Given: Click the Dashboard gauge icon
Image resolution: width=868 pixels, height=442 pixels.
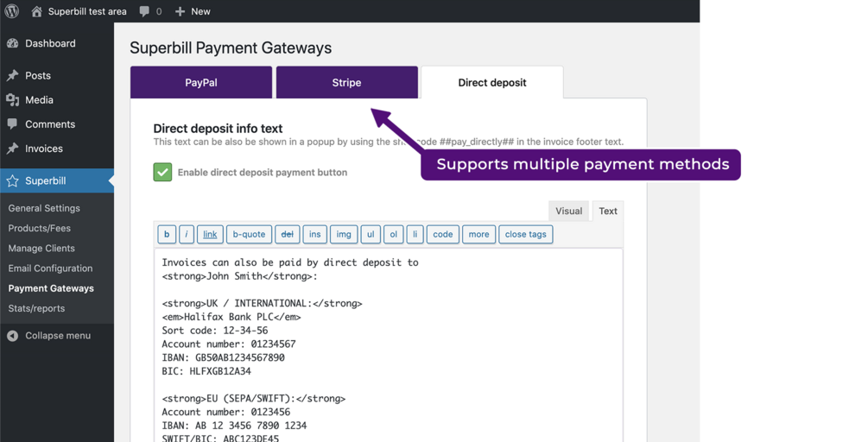Looking at the screenshot, I should [12, 43].
